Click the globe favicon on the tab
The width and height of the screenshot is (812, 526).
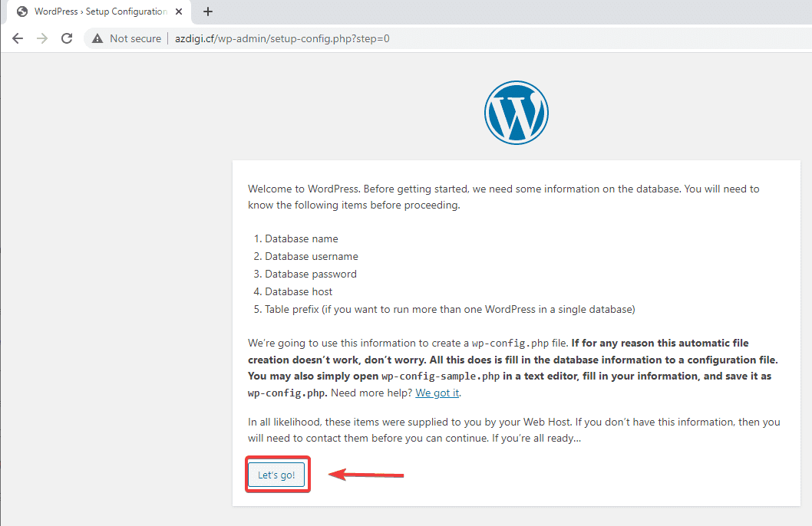tap(22, 12)
